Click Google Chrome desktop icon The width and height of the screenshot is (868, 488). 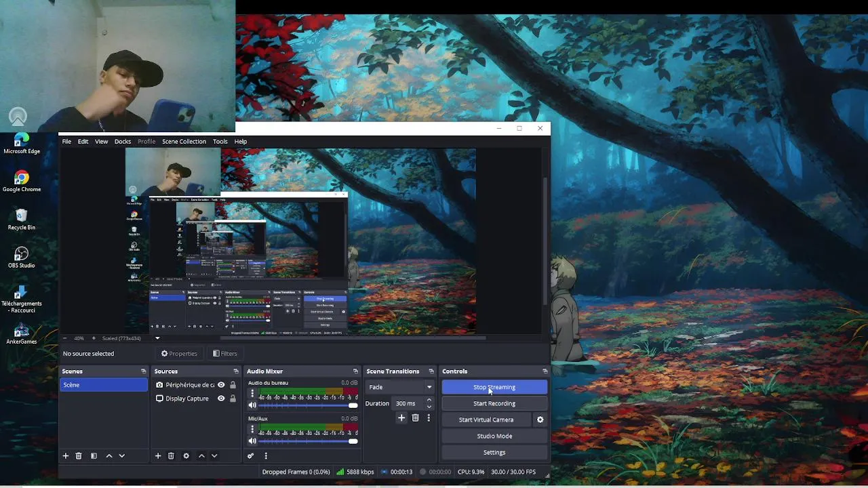coord(22,181)
